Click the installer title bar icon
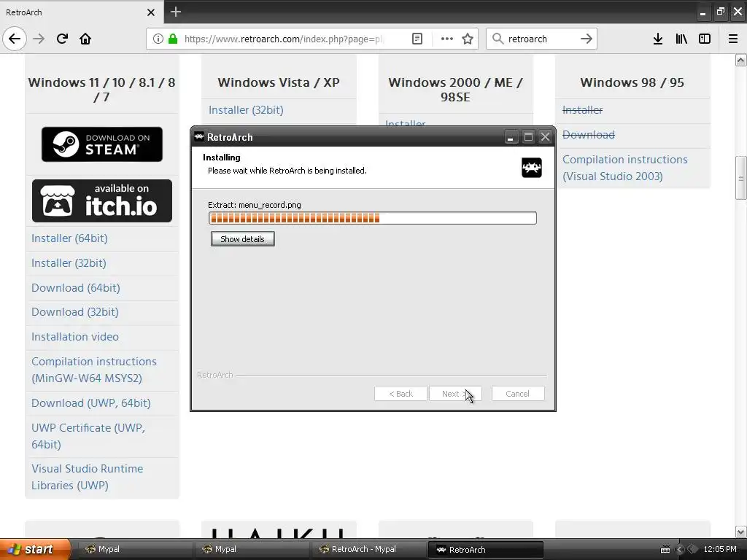The height and width of the screenshot is (560, 747). 199,136
